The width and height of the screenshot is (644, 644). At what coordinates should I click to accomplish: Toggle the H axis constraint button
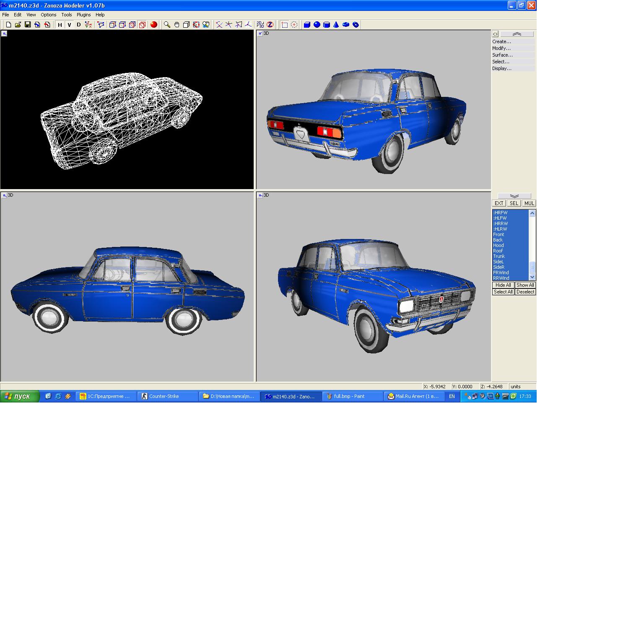[60, 25]
